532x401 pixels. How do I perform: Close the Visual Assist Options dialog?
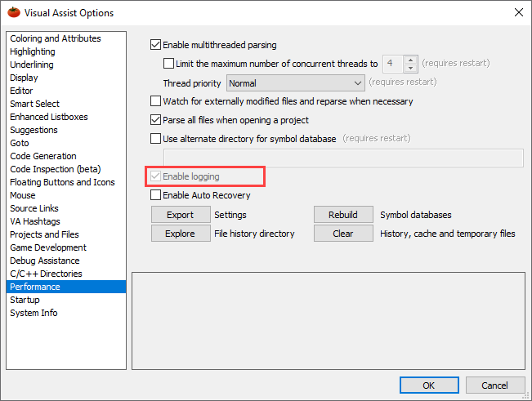click(518, 12)
